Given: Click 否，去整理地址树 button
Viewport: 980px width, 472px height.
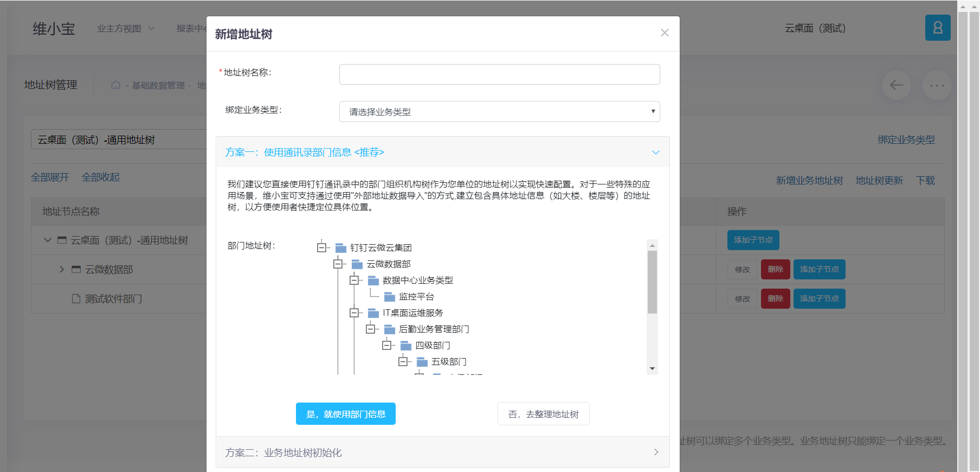Looking at the screenshot, I should [544, 414].
